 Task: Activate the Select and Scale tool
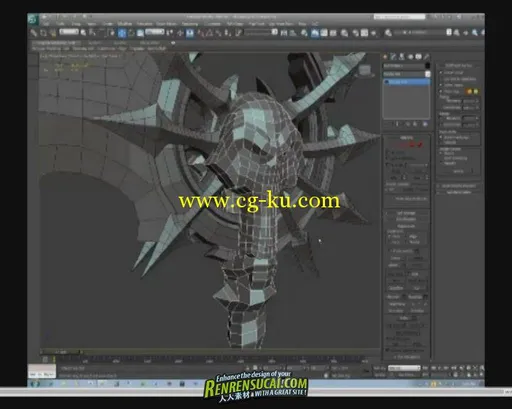[x=140, y=33]
